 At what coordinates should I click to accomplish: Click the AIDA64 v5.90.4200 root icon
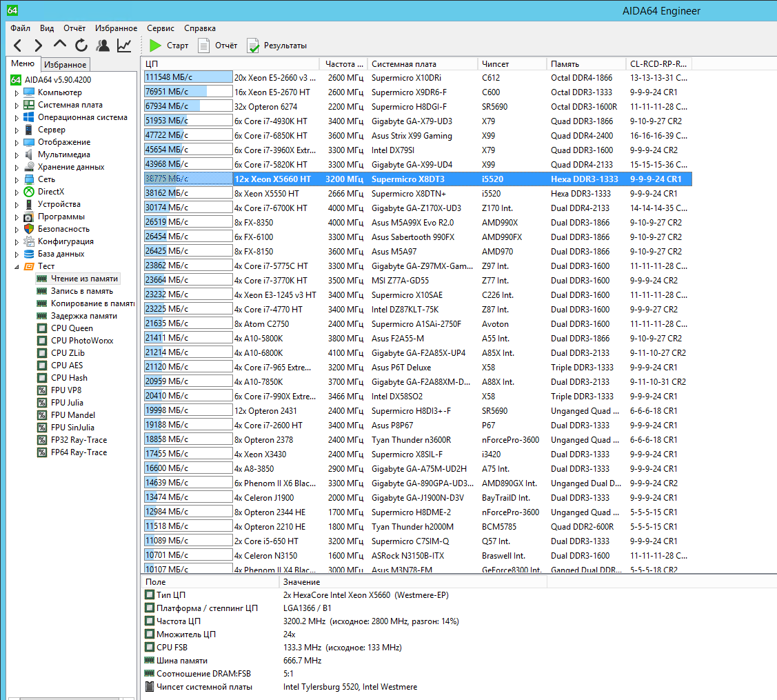pos(17,80)
